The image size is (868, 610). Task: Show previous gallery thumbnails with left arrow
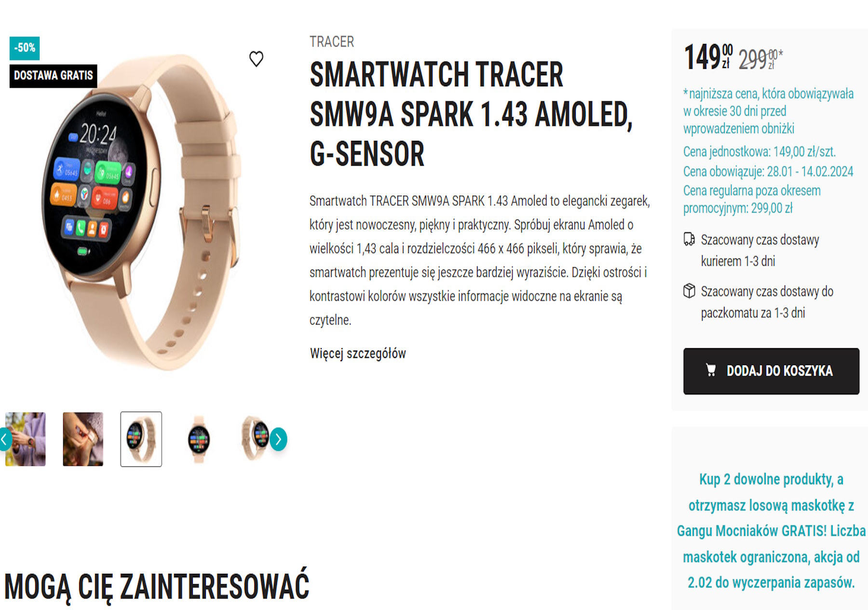pyautogui.click(x=4, y=439)
